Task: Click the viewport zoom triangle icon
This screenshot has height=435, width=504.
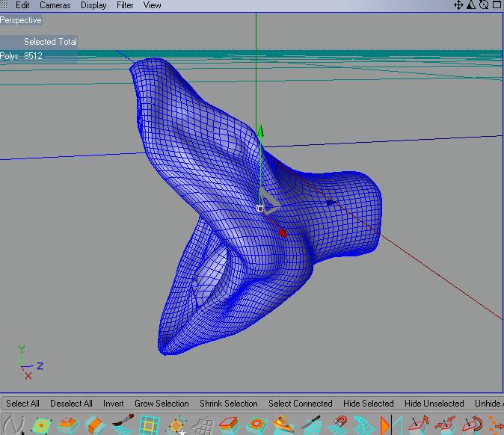Action: [x=472, y=5]
